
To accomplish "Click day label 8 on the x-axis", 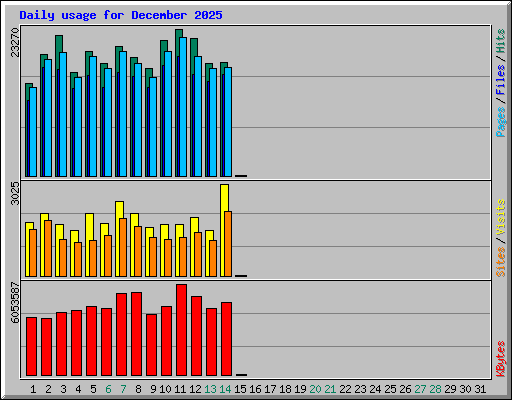I will click(x=138, y=389).
